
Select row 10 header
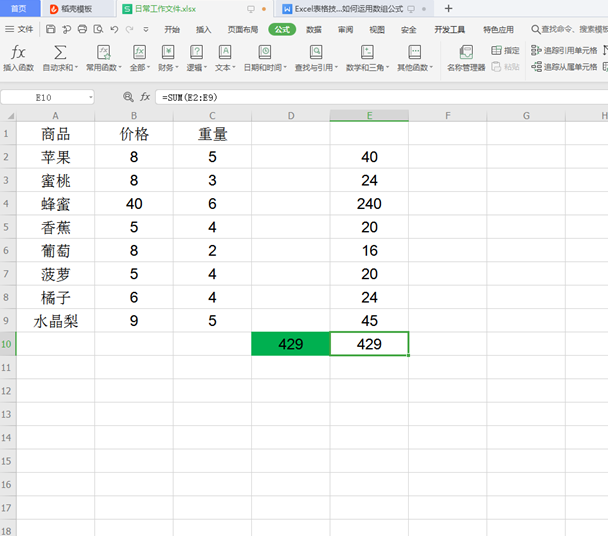[8, 344]
